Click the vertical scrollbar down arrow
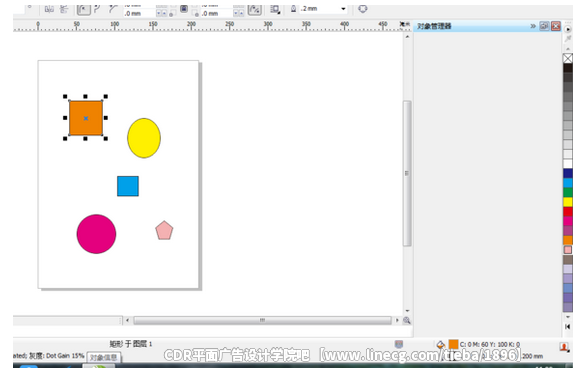 point(407,311)
